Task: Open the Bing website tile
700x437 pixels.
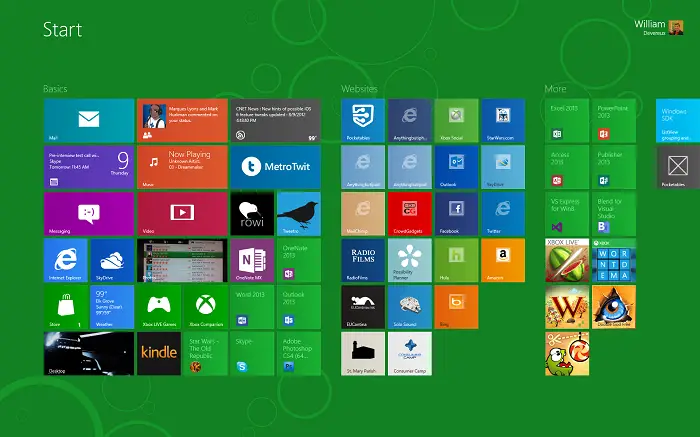Action: pos(456,307)
